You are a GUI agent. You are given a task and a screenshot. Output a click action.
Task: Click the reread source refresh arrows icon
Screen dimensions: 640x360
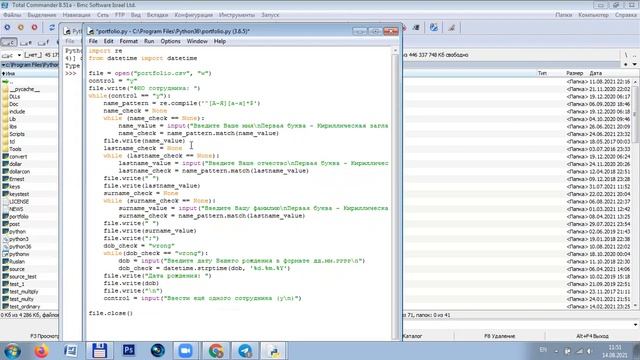click(x=52, y=27)
